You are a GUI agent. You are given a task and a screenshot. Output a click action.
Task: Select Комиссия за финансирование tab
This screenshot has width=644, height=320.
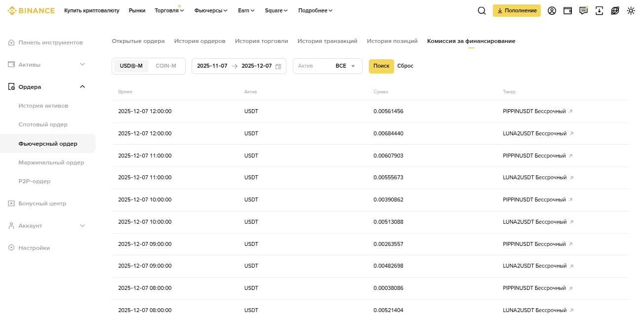coord(471,41)
